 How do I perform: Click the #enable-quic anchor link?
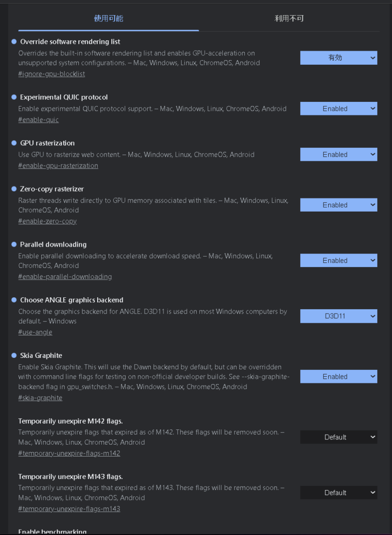click(x=39, y=120)
